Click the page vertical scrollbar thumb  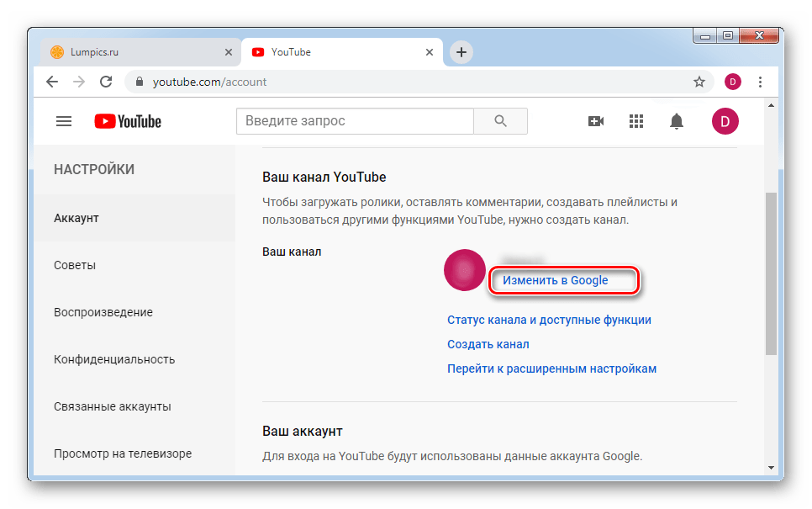tap(771, 273)
